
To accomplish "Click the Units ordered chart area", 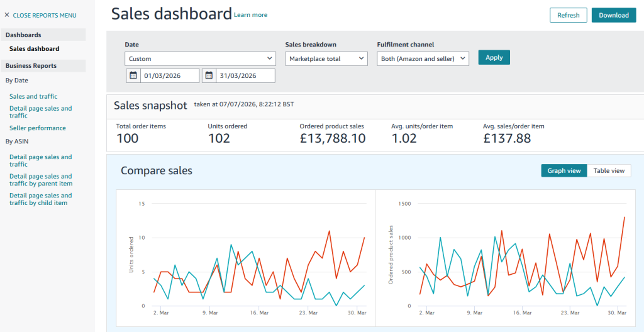I will coord(246,258).
